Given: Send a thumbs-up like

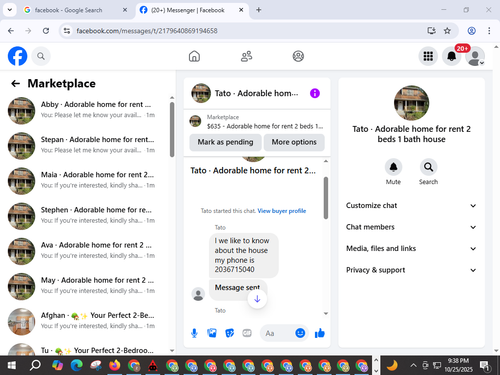Looking at the screenshot, I should (320, 333).
